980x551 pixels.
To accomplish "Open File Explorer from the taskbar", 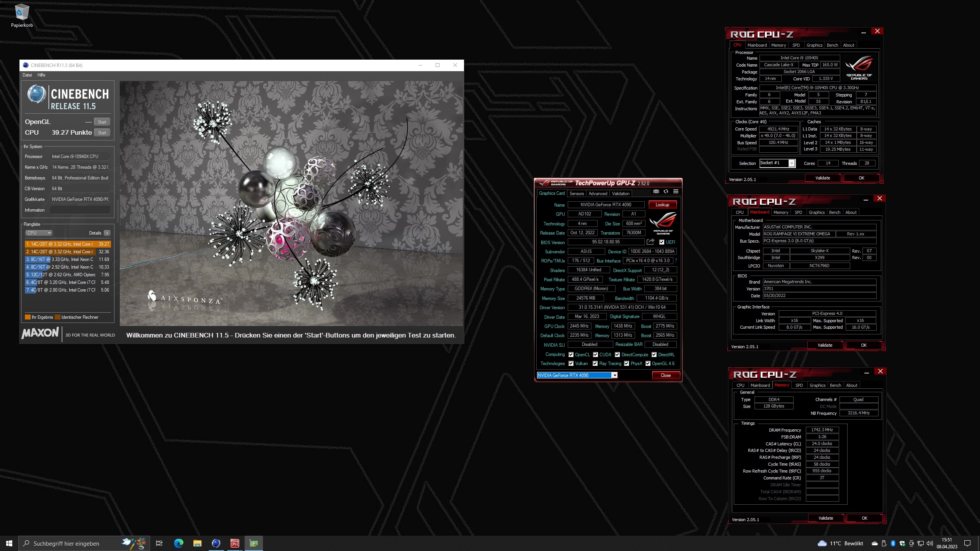I will (x=197, y=543).
